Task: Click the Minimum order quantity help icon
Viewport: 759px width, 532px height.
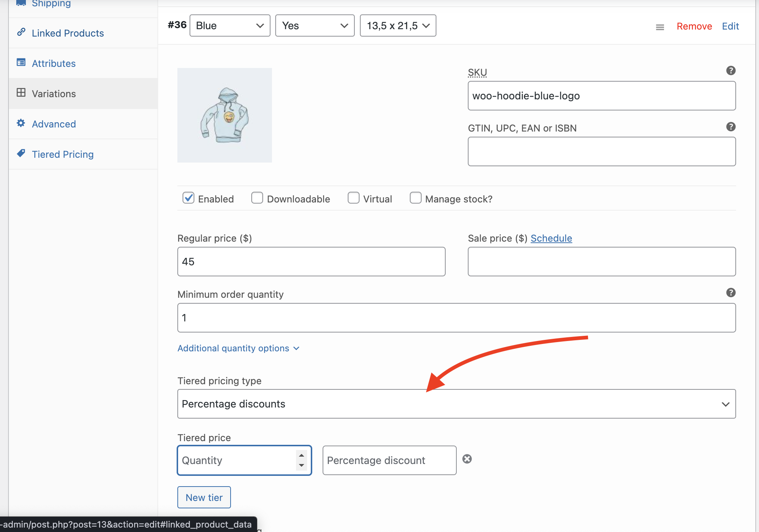Action: [x=731, y=293]
